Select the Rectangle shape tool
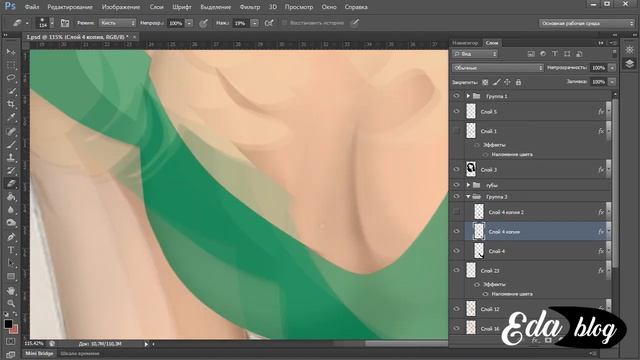 pos(11,276)
